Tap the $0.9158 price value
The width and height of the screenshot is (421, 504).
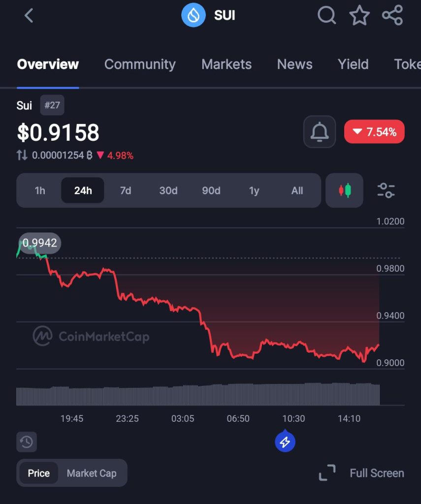pos(58,132)
